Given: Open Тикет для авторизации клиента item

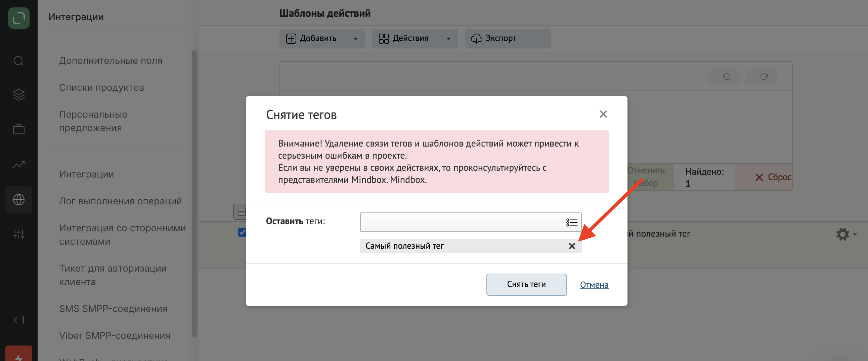Looking at the screenshot, I should 113,275.
